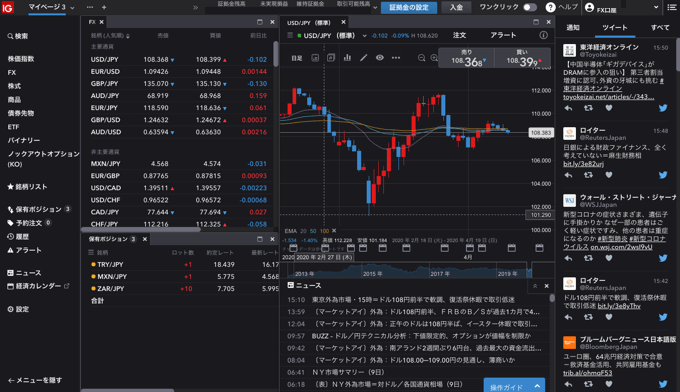This screenshot has width=680, height=392.
Task: Retweet the ブルームバーグニュース tweet
Action: point(588,384)
